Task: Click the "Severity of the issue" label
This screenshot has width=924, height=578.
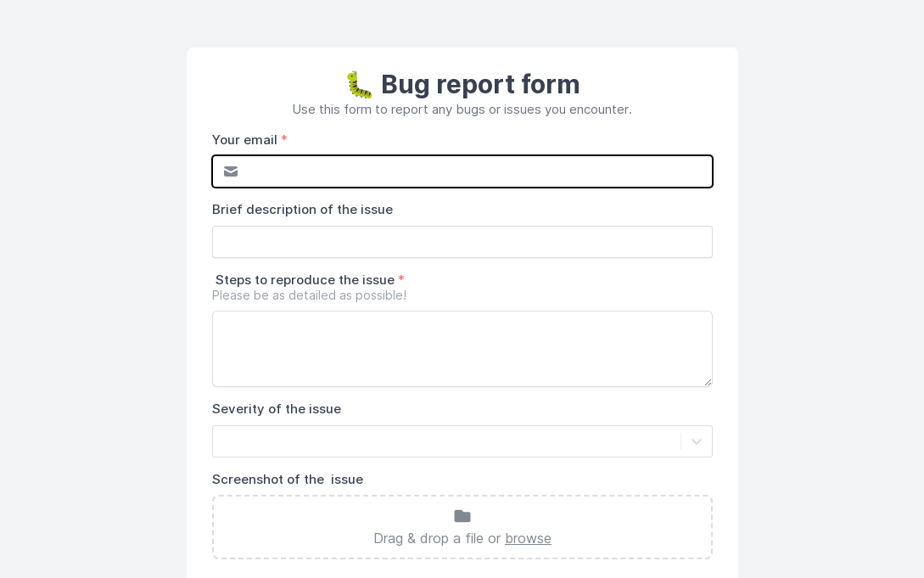Action: pyautogui.click(x=277, y=409)
